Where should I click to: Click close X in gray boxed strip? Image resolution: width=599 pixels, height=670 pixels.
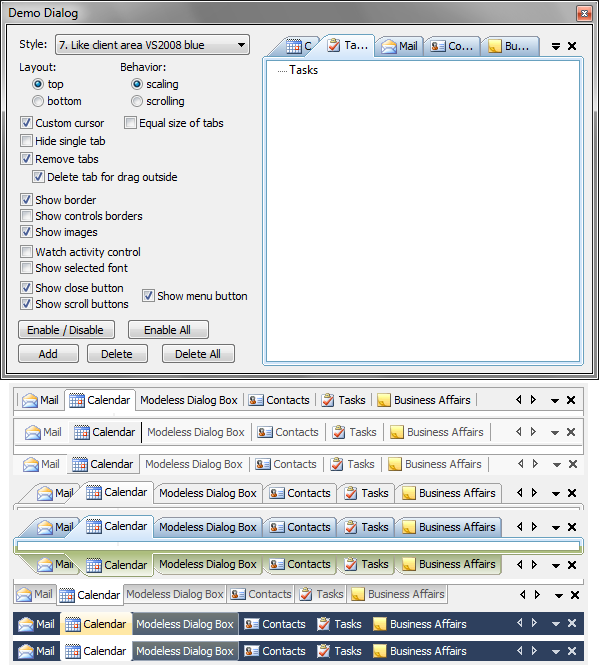pos(575,595)
